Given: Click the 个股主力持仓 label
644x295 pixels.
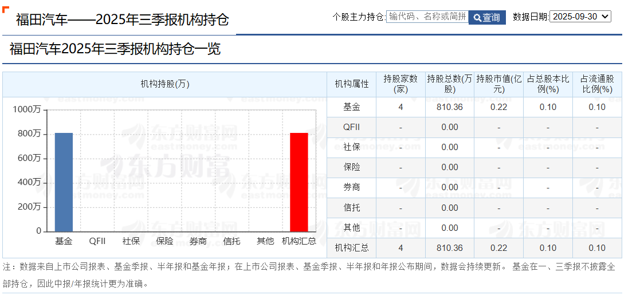Looking at the screenshot, I should pyautogui.click(x=359, y=17).
